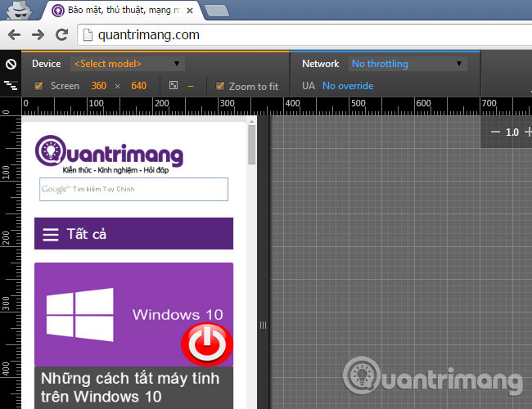Screen dimensions: 532x409
Task: Open the Network No throttling dropdown
Action: coord(408,64)
